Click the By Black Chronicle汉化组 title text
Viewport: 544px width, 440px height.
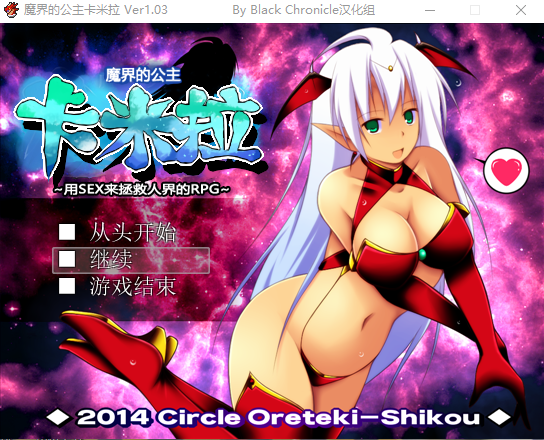[x=304, y=10]
